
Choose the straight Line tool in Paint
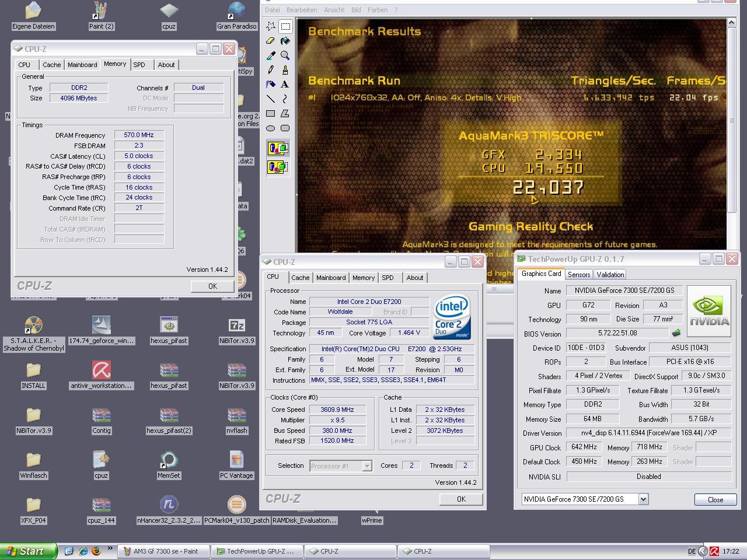click(271, 99)
